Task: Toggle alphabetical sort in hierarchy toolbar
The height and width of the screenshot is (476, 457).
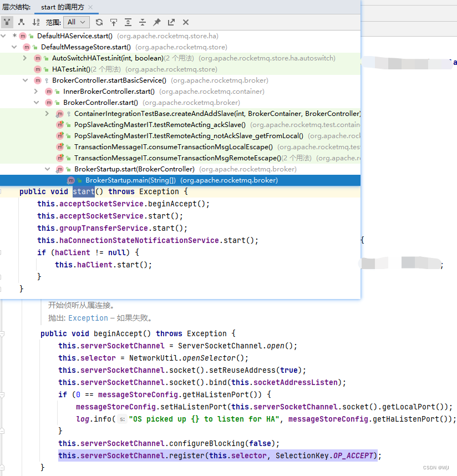Action: coord(36,22)
